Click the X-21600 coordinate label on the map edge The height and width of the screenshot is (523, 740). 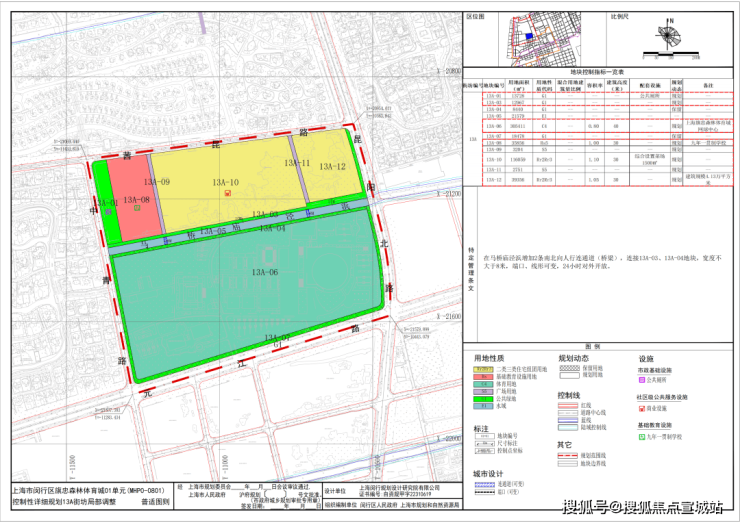click(448, 316)
